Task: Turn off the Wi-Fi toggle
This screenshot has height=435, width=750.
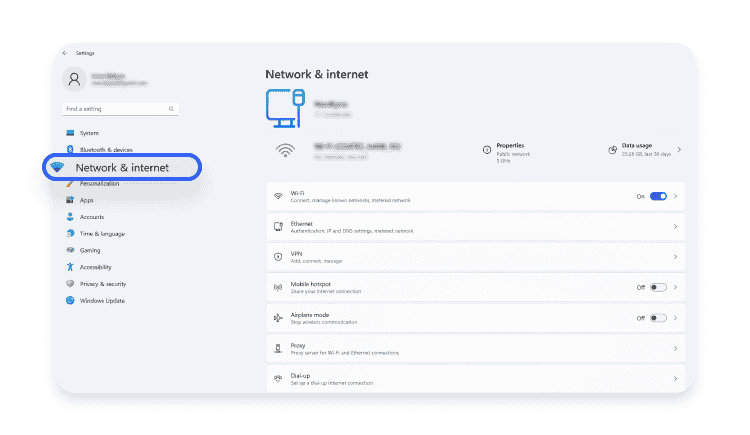Action: click(658, 196)
